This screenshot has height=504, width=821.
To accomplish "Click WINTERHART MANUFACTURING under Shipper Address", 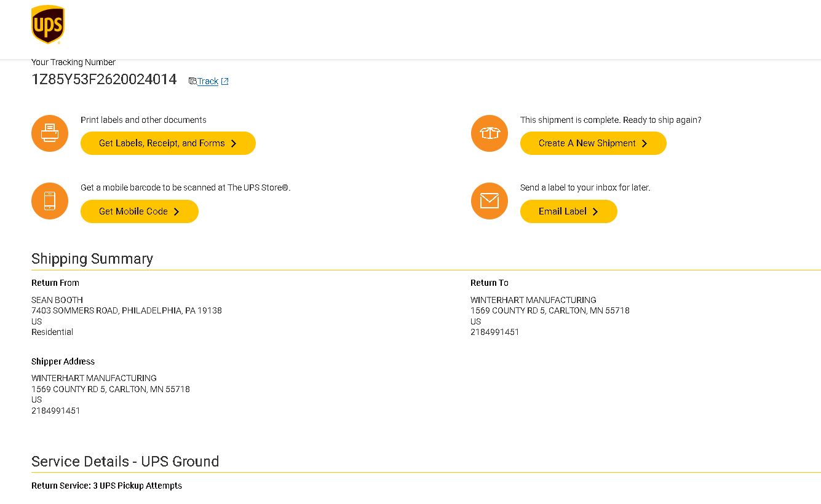I will pyautogui.click(x=94, y=378).
